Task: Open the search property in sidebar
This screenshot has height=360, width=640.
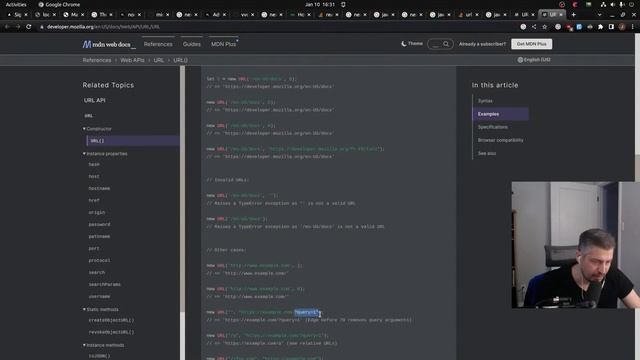Action: tap(97, 272)
